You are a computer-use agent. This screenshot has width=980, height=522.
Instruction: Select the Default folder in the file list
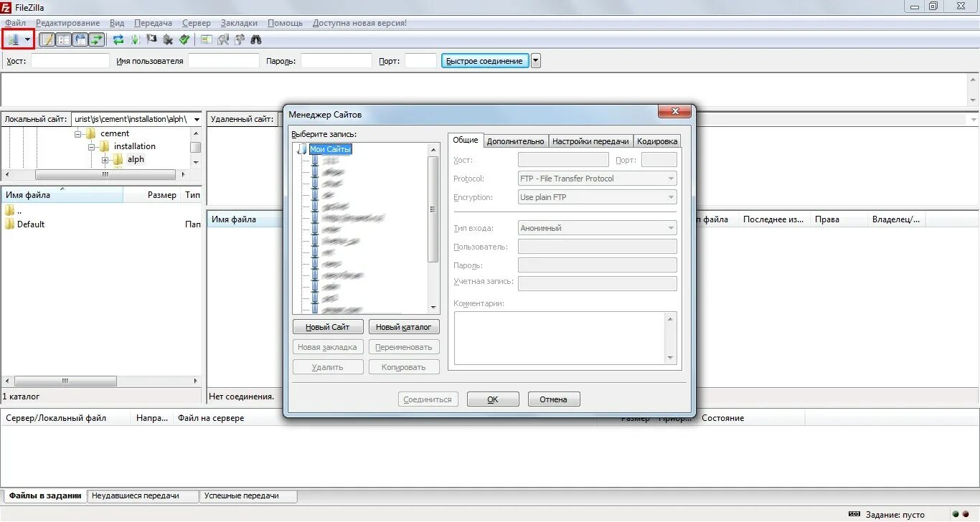pyautogui.click(x=31, y=224)
